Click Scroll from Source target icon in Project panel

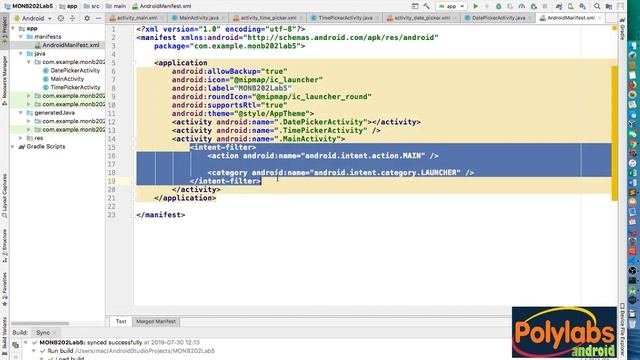click(x=61, y=18)
